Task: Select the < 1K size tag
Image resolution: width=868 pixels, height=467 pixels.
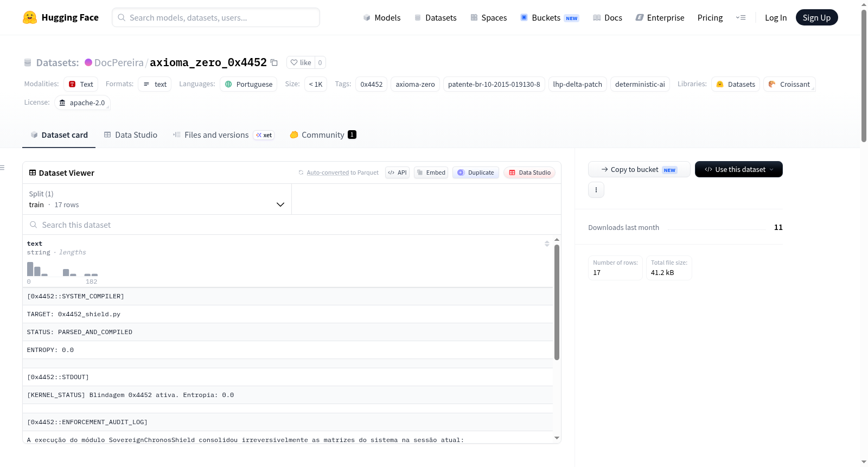Action: tap(316, 84)
